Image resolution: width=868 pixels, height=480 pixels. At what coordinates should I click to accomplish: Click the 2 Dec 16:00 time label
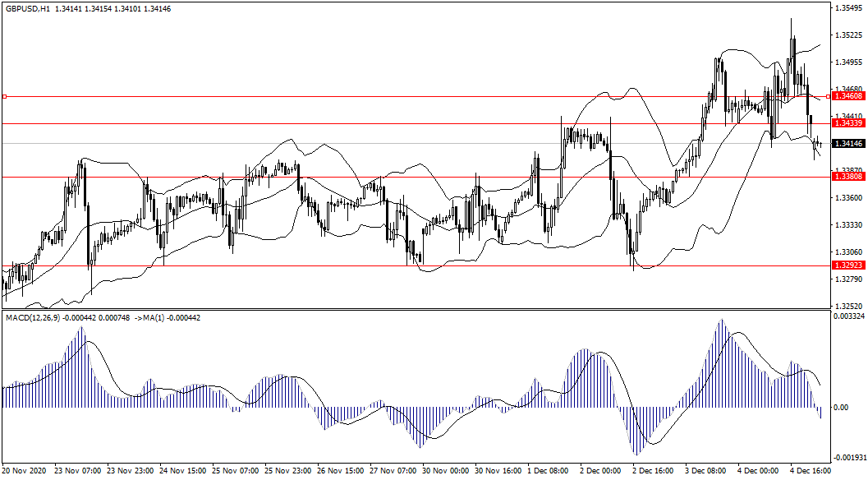click(x=651, y=471)
